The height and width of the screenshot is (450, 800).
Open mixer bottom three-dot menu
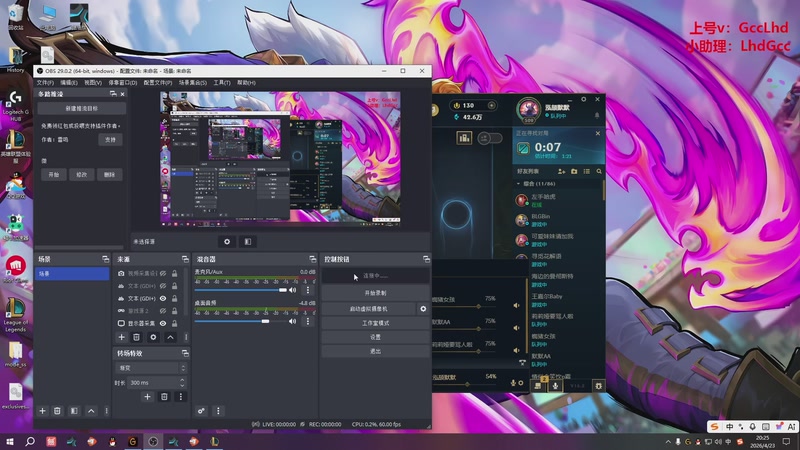[218, 411]
